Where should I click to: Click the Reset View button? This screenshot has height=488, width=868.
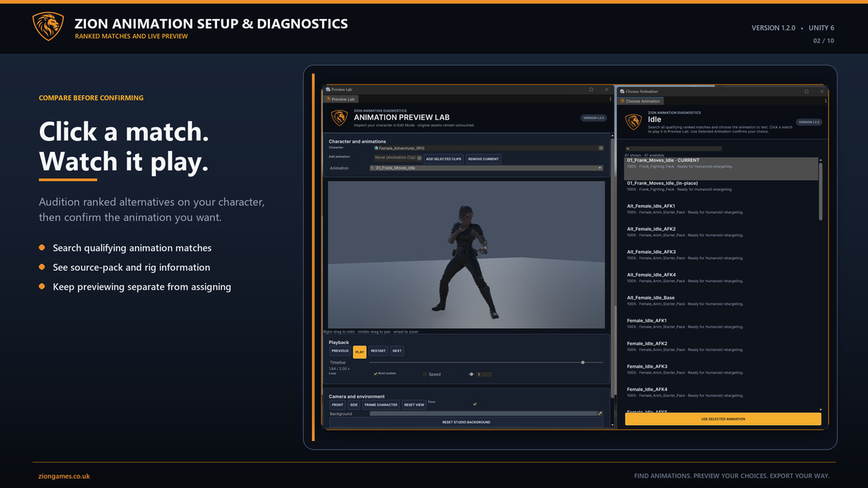[x=414, y=405]
